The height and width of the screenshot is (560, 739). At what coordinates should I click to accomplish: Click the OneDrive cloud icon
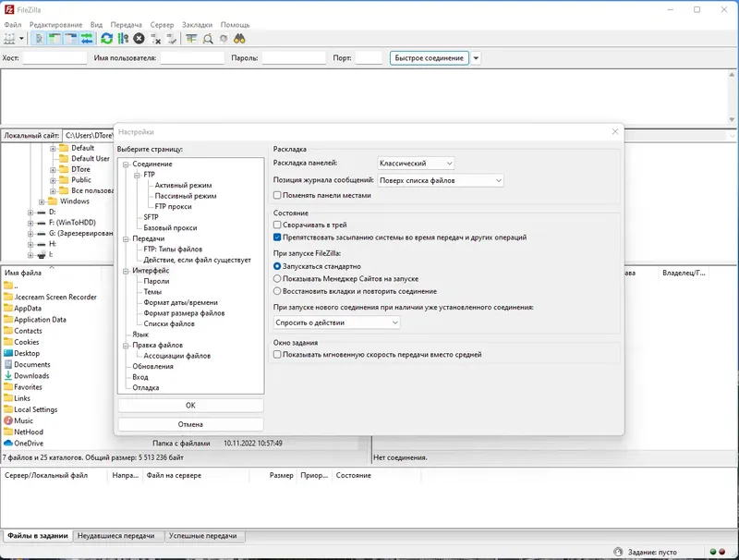[x=8, y=443]
